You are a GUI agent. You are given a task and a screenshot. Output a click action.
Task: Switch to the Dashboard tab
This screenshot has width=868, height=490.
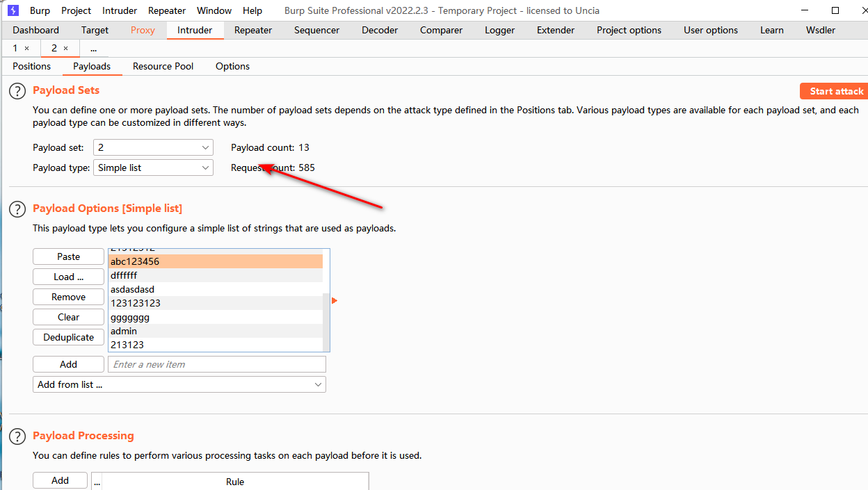(x=36, y=30)
